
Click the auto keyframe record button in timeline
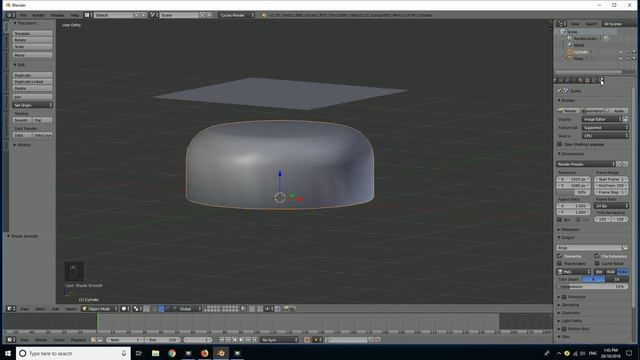307,340
